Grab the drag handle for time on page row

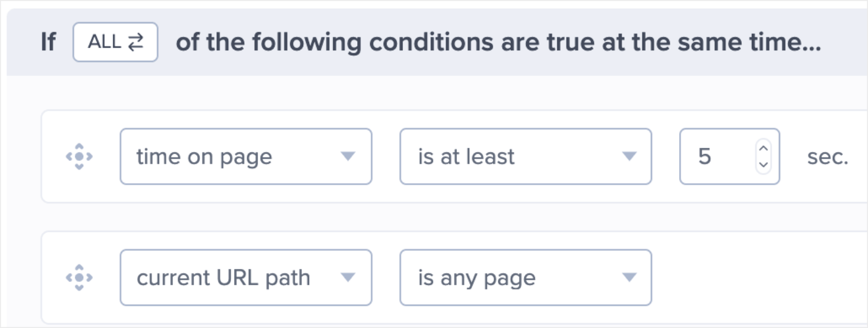79,156
